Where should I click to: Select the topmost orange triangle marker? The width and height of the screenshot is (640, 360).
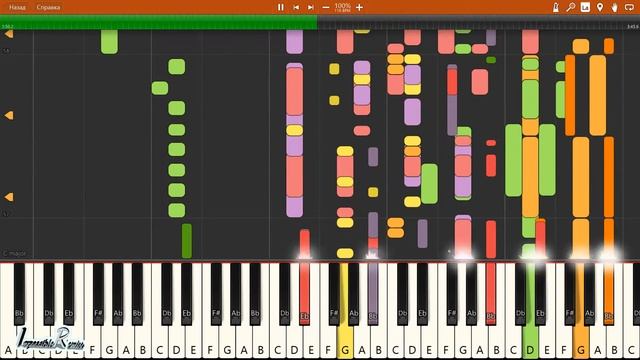(9, 34)
